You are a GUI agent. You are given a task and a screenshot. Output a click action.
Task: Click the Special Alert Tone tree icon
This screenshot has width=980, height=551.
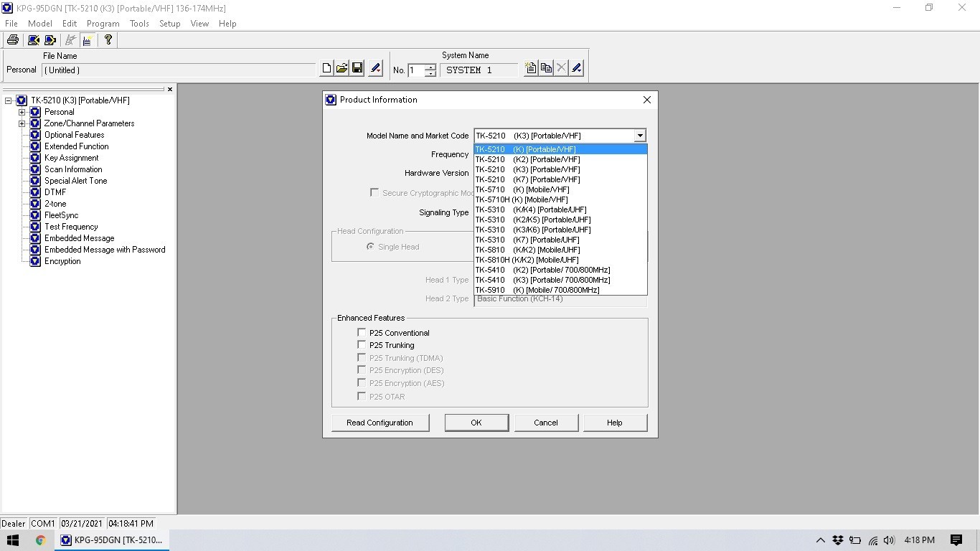click(x=34, y=181)
